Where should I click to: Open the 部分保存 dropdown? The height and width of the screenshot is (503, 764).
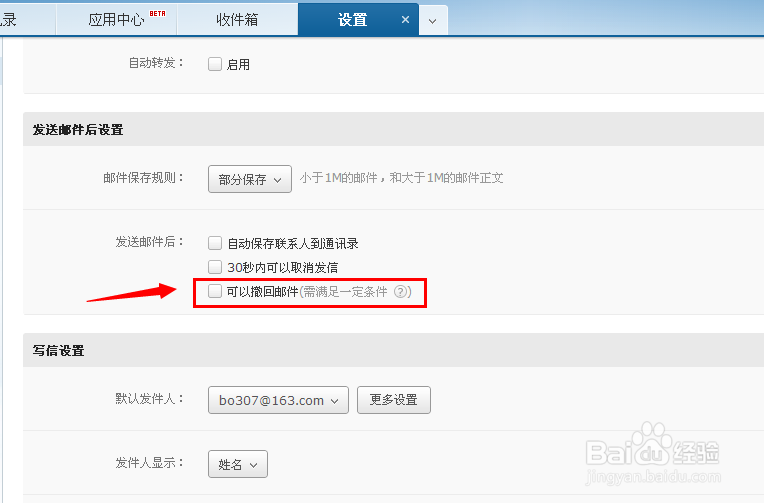pyautogui.click(x=250, y=179)
